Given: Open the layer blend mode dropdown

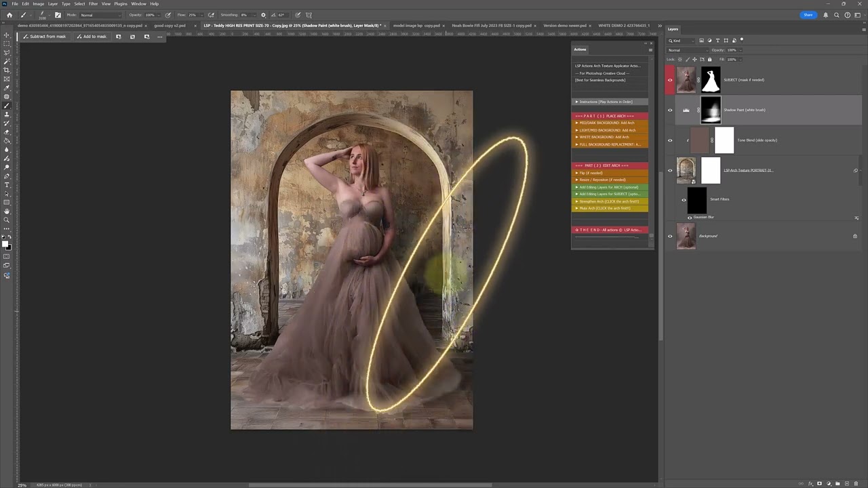Looking at the screenshot, I should (686, 50).
